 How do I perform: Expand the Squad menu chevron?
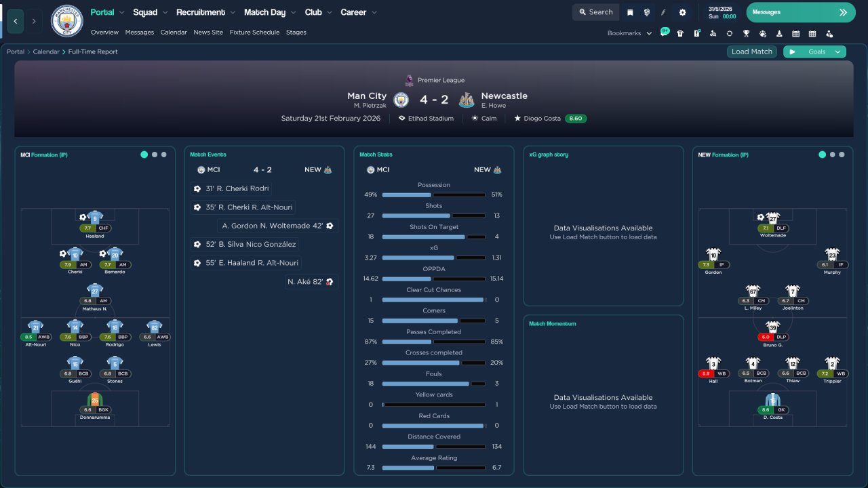point(165,12)
